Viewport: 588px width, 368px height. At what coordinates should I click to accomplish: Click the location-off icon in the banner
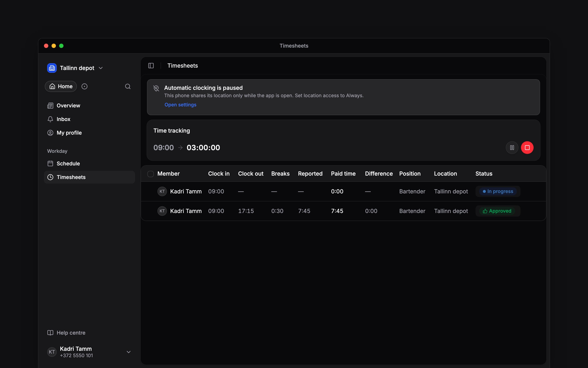point(156,88)
